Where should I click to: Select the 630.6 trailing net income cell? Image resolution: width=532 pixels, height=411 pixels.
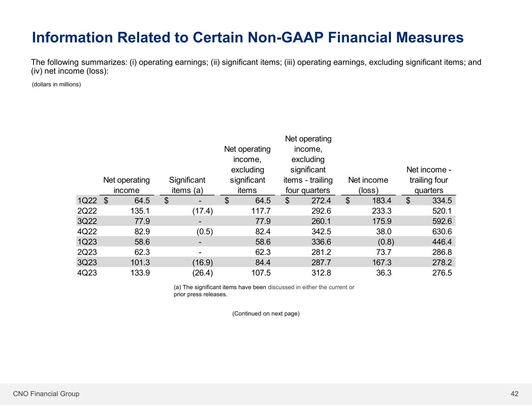coord(442,231)
